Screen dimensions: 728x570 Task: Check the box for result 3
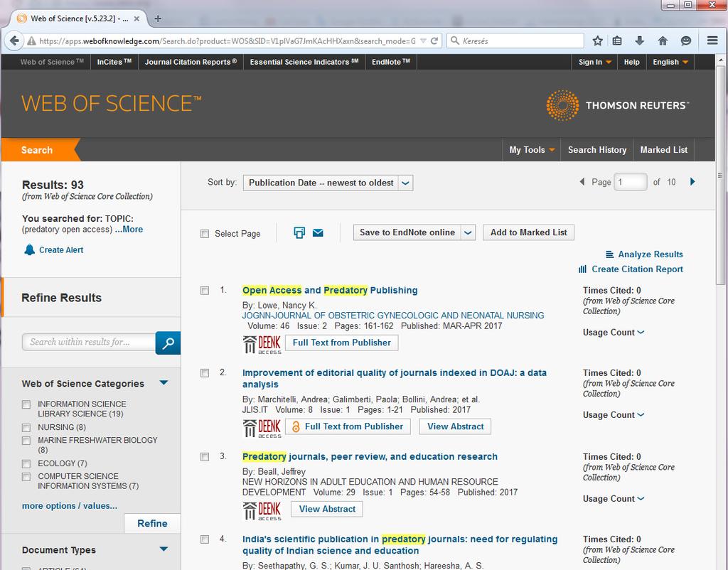pyautogui.click(x=204, y=457)
